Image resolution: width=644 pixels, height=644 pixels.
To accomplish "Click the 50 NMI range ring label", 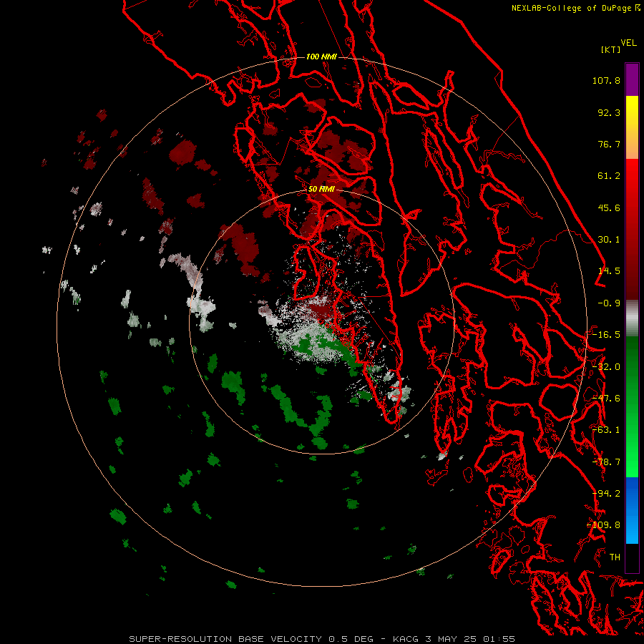I will (321, 190).
